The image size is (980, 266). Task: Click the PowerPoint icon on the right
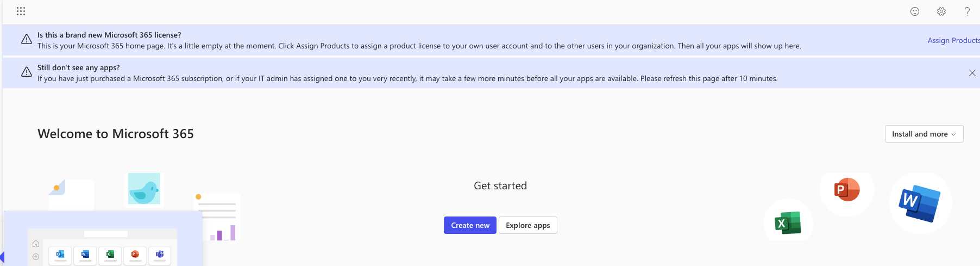click(847, 189)
